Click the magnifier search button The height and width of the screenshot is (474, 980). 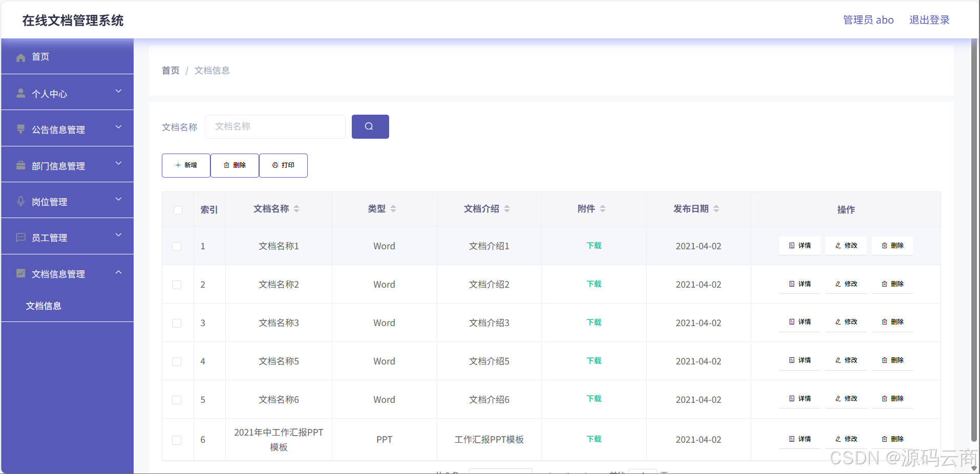370,126
